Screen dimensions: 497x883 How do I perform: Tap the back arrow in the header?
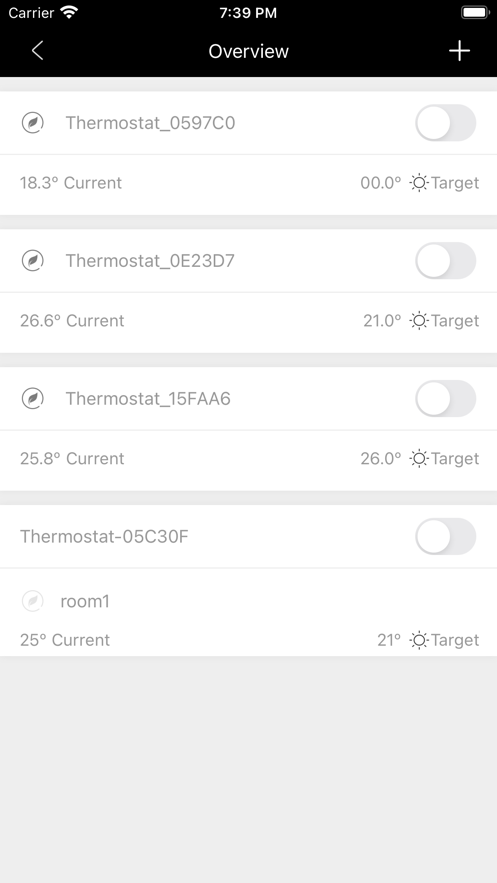pos(37,51)
